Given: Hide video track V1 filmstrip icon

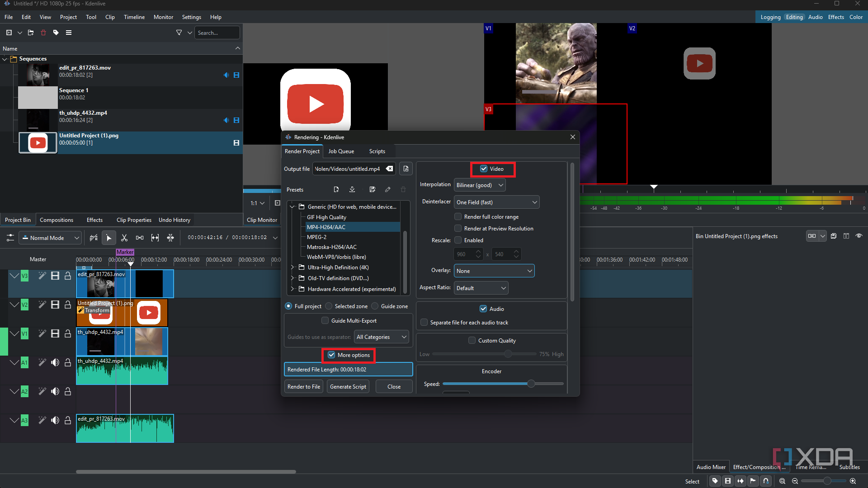Looking at the screenshot, I should point(55,333).
